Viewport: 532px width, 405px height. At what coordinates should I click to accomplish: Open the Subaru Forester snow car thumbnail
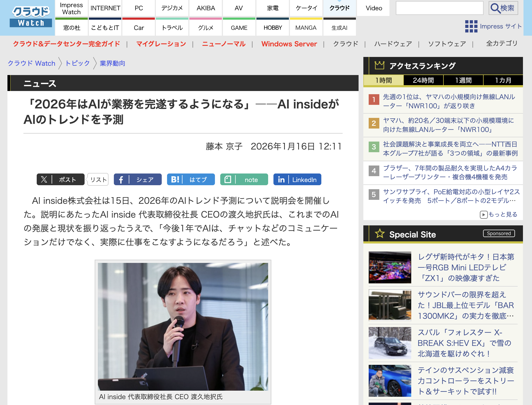click(x=390, y=343)
